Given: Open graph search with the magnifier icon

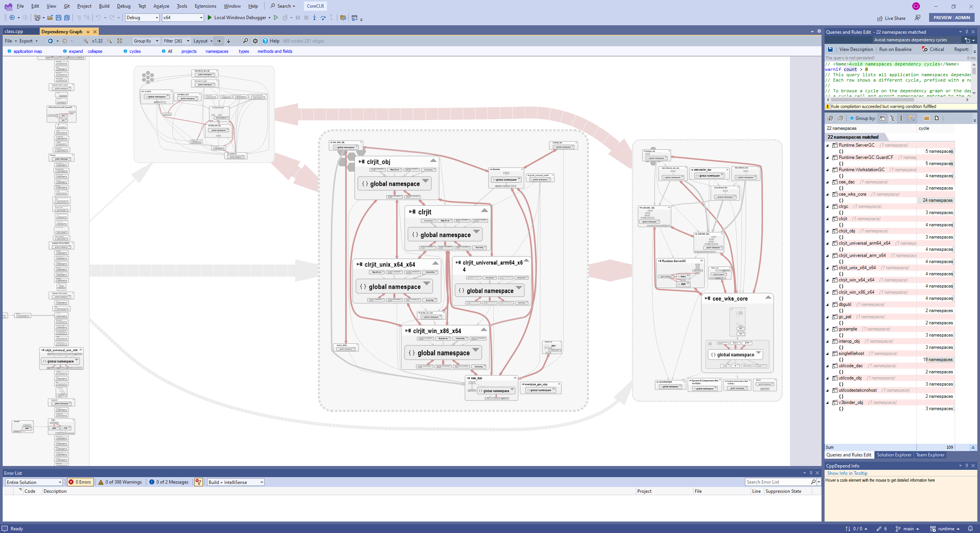Looking at the screenshot, I should point(245,41).
